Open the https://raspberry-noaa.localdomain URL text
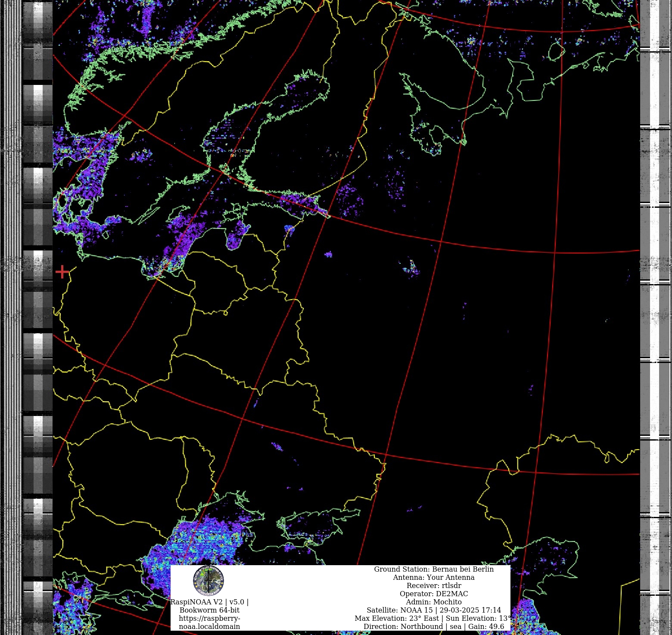 pos(209,622)
